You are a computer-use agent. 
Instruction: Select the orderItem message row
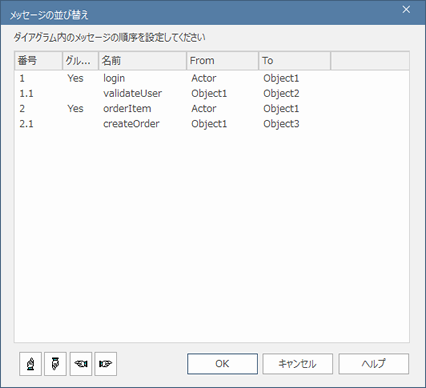point(212,109)
